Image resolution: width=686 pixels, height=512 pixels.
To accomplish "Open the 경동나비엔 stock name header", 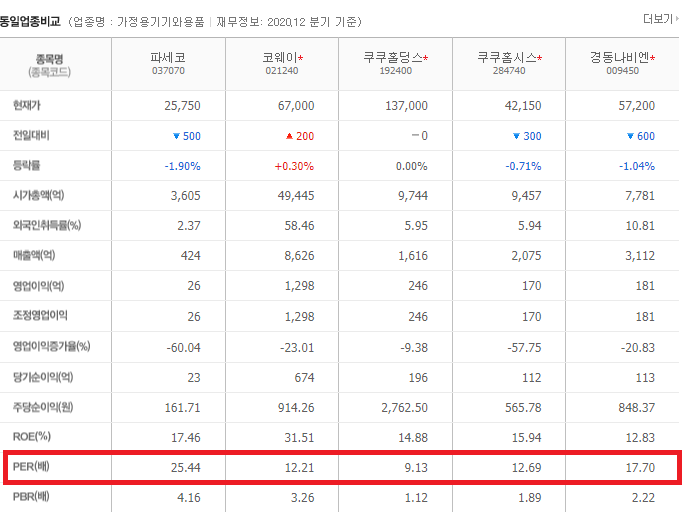I will (x=620, y=57).
